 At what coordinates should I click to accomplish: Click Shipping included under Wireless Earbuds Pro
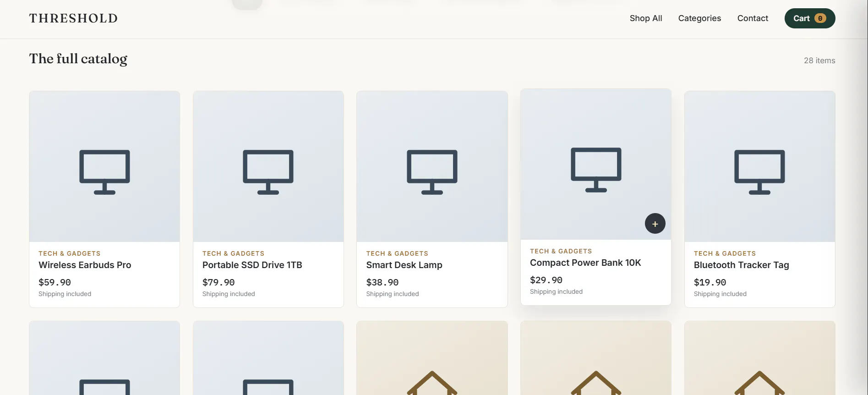pyautogui.click(x=65, y=294)
